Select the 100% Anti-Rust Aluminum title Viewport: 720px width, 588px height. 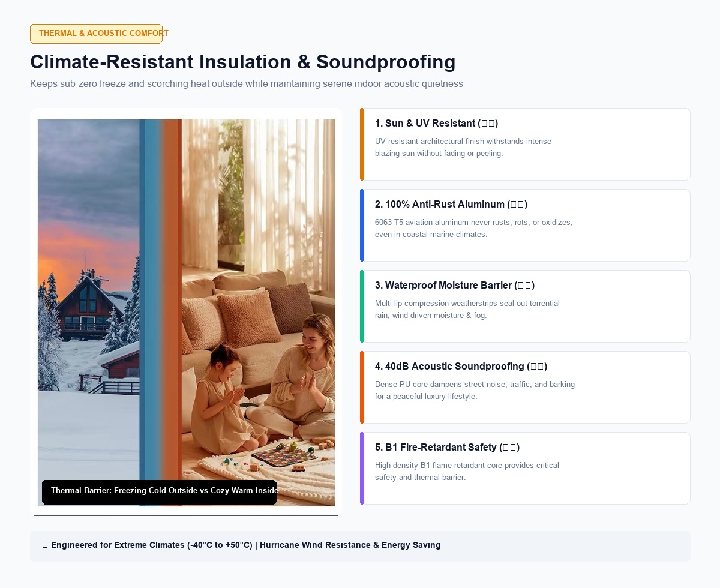click(x=451, y=204)
